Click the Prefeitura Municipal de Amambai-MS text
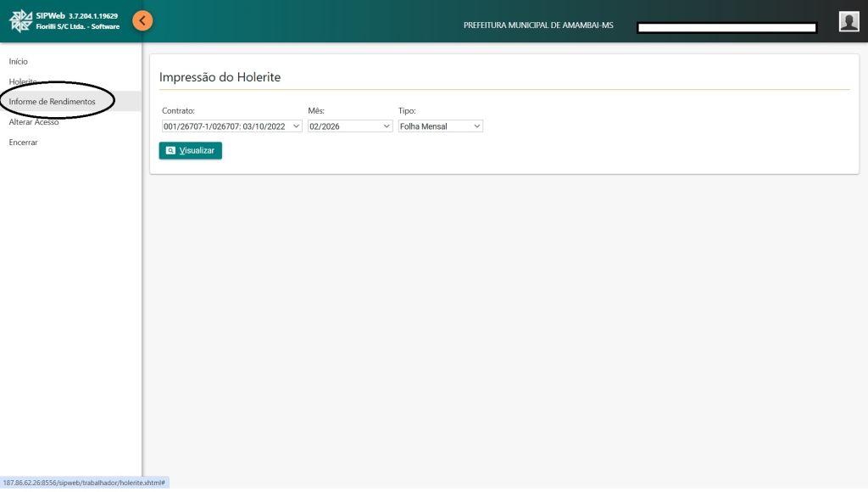This screenshot has height=492, width=868. coord(538,25)
